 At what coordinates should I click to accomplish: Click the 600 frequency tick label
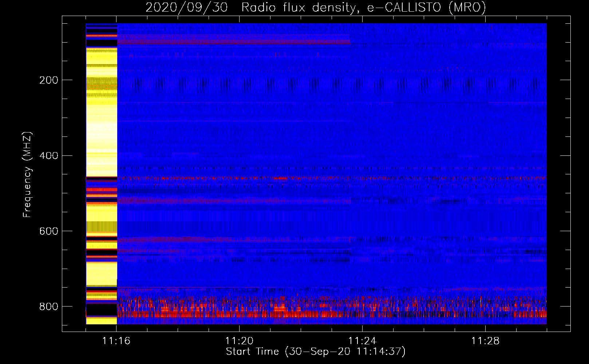(x=49, y=232)
